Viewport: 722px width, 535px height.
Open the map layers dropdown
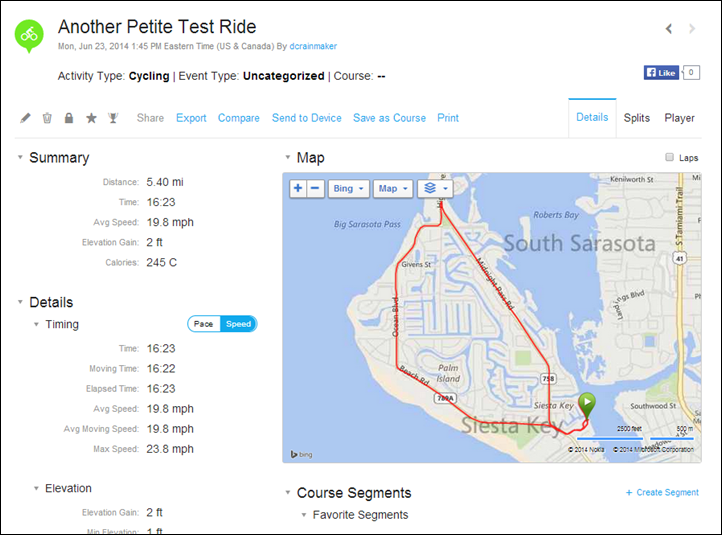[x=435, y=188]
